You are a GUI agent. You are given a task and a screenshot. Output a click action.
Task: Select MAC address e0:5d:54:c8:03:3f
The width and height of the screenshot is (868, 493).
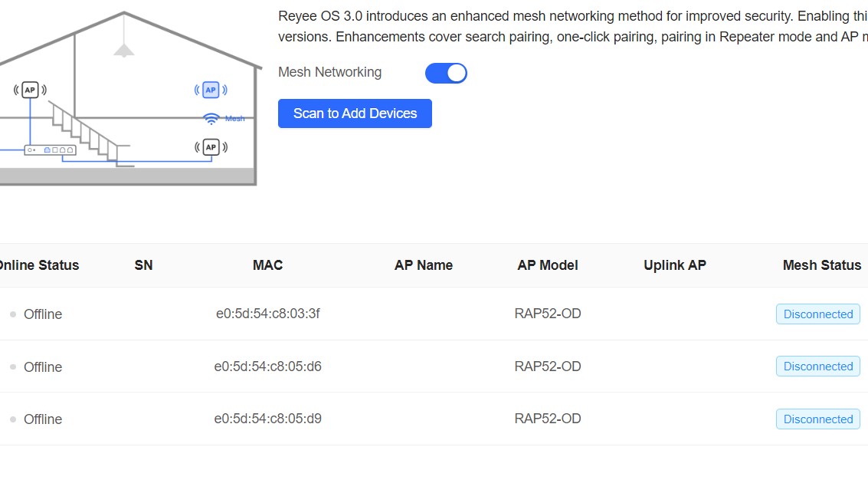267,314
